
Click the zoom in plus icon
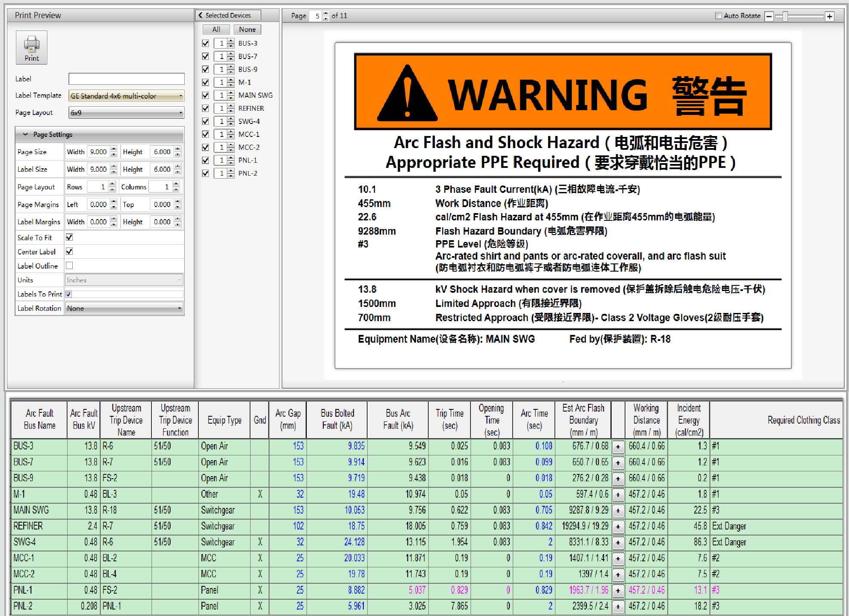[x=829, y=16]
